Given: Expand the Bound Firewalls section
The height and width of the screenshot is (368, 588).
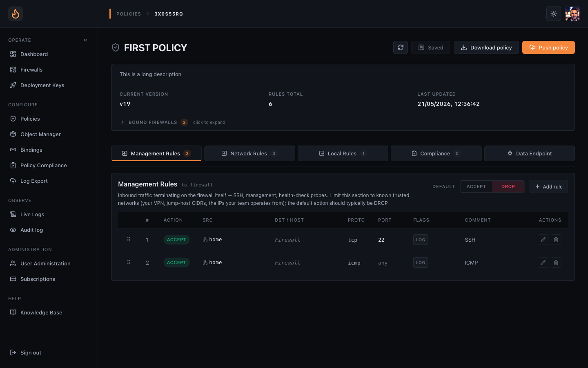Looking at the screenshot, I should click(x=343, y=122).
